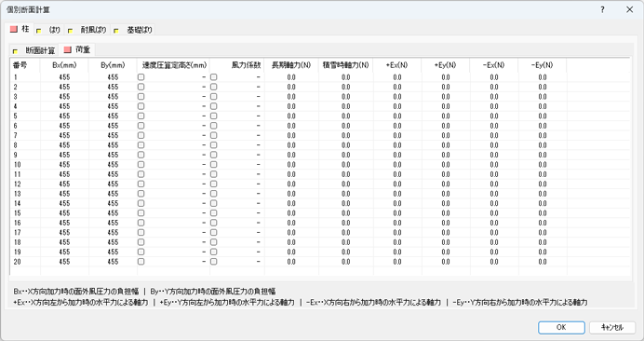Enable 風力係数 checkbox in row 20
The image size is (644, 341).
tap(213, 262)
